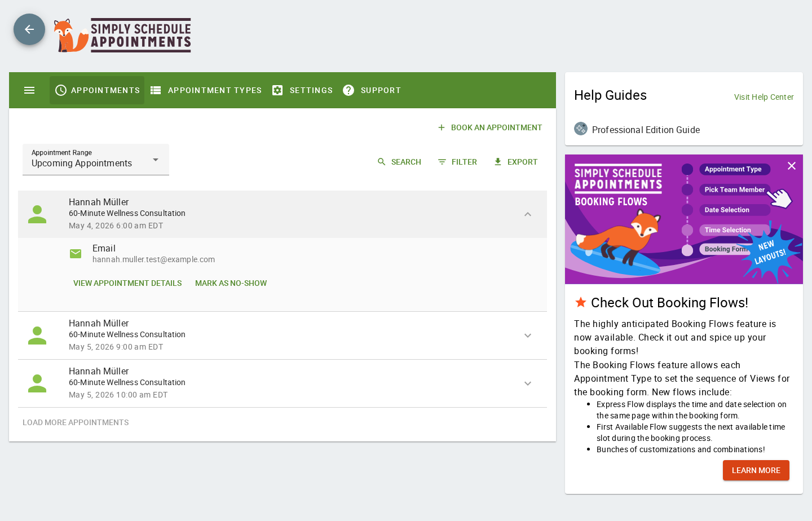Expand the May 5 9:00 am appointment
812x521 pixels.
(x=528, y=335)
